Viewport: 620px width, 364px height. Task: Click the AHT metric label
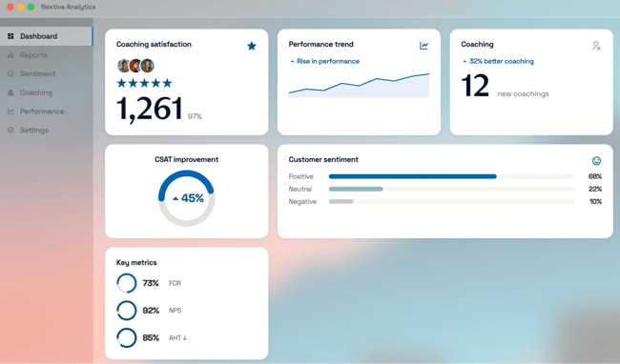pyautogui.click(x=178, y=338)
